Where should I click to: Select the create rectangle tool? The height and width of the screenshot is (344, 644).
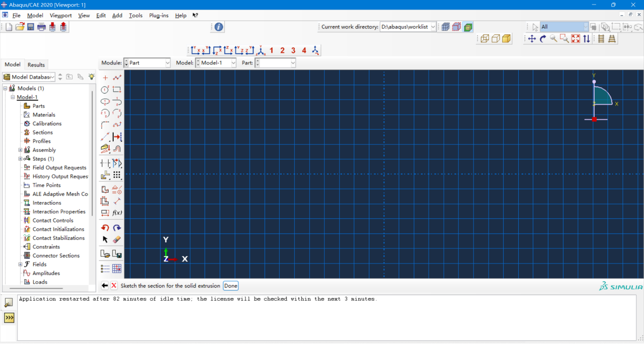tap(117, 90)
